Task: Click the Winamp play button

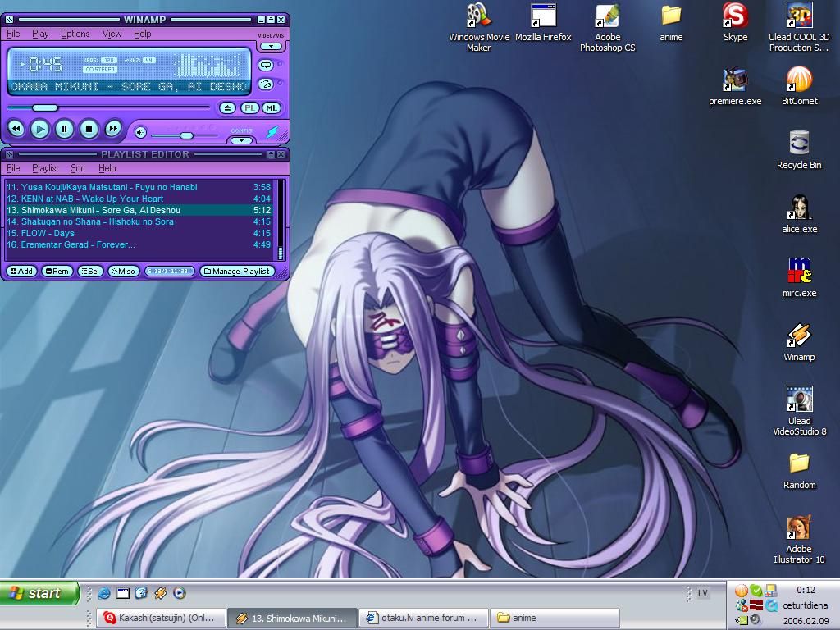Action: (39, 129)
